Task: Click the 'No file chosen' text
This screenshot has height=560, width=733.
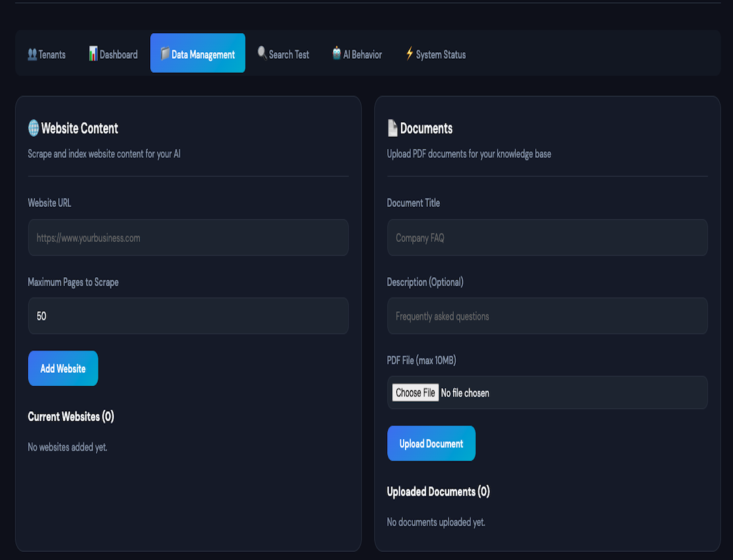Action: tap(465, 393)
